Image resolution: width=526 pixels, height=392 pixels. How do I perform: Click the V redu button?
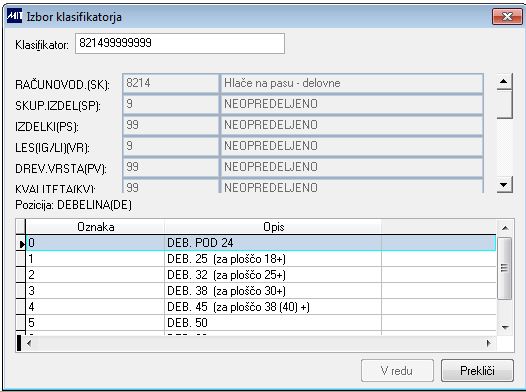[x=397, y=371]
